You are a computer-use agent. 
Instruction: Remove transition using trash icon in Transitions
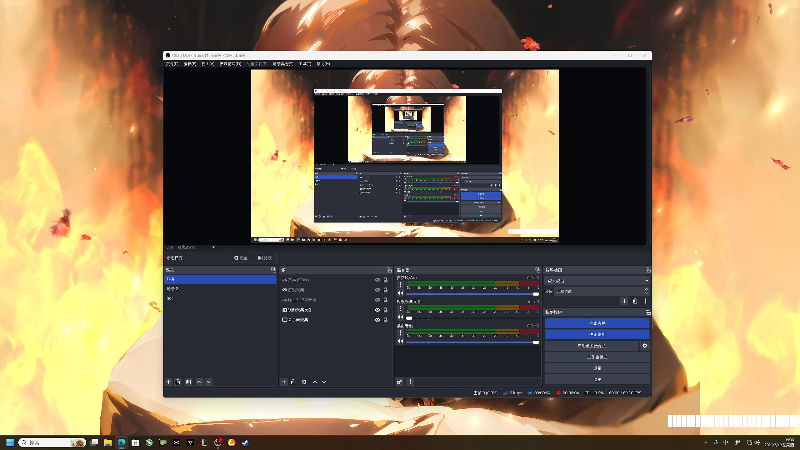point(635,301)
